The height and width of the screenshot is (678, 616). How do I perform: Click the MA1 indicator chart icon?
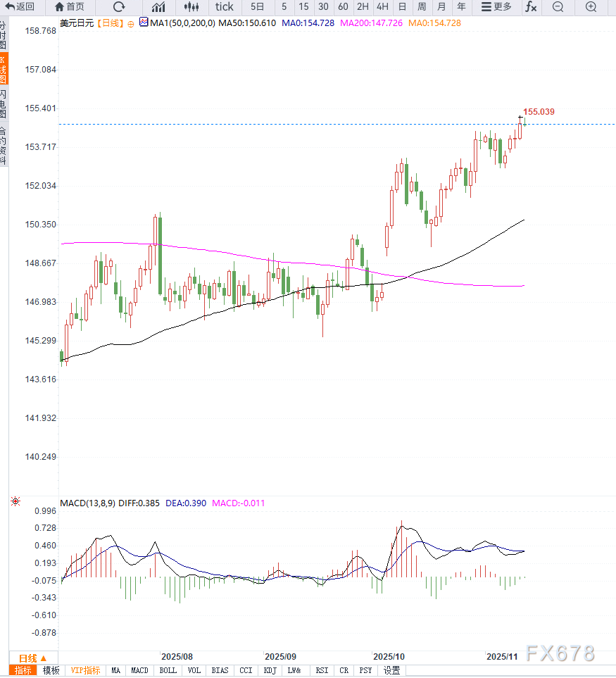pyautogui.click(x=144, y=23)
